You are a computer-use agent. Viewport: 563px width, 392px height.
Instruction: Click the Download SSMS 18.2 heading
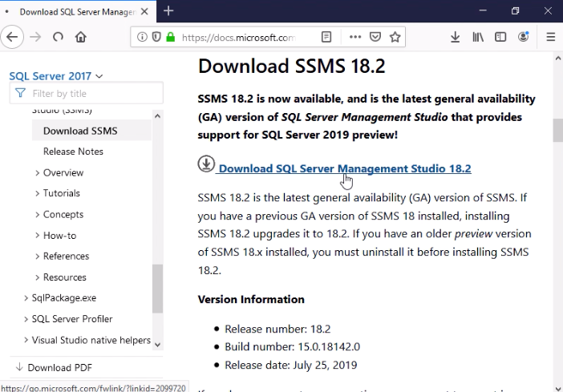tap(292, 66)
